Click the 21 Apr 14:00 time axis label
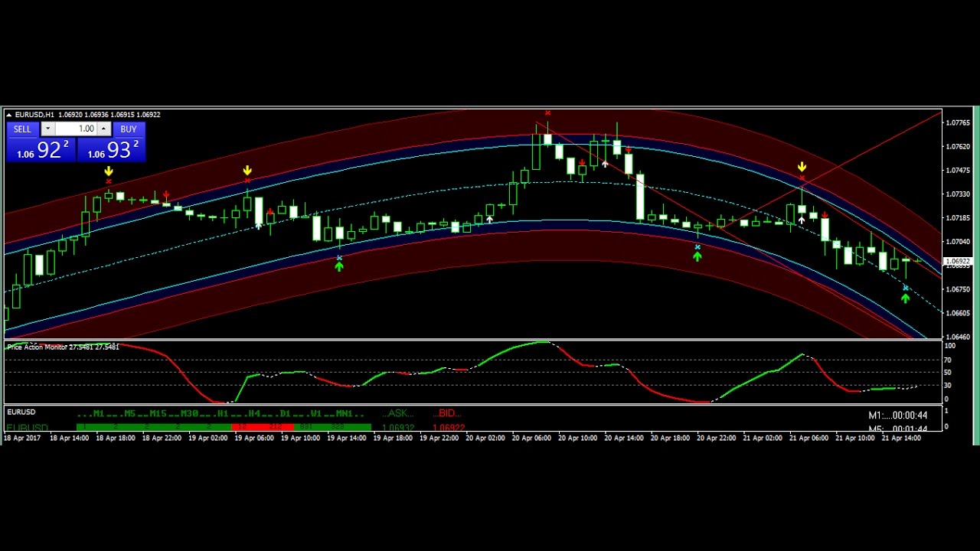This screenshot has height=551, width=980. point(901,439)
